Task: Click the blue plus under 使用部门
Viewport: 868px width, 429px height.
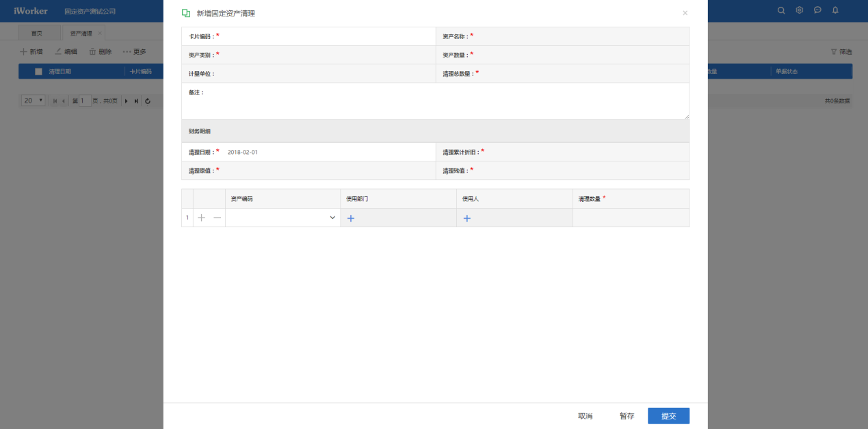Action: point(351,218)
